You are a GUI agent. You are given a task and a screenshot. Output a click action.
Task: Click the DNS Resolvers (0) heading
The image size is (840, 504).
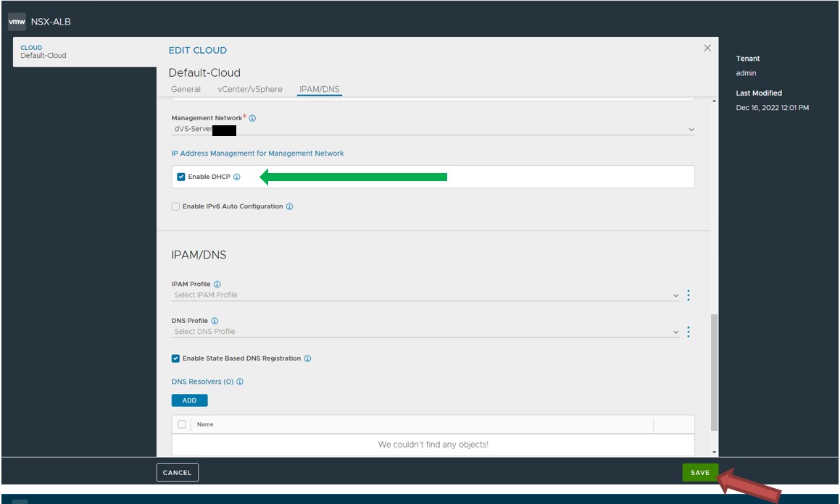click(202, 382)
